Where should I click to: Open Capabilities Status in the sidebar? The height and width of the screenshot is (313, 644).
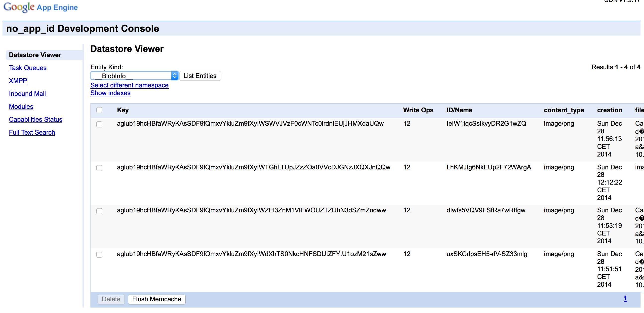pyautogui.click(x=36, y=119)
